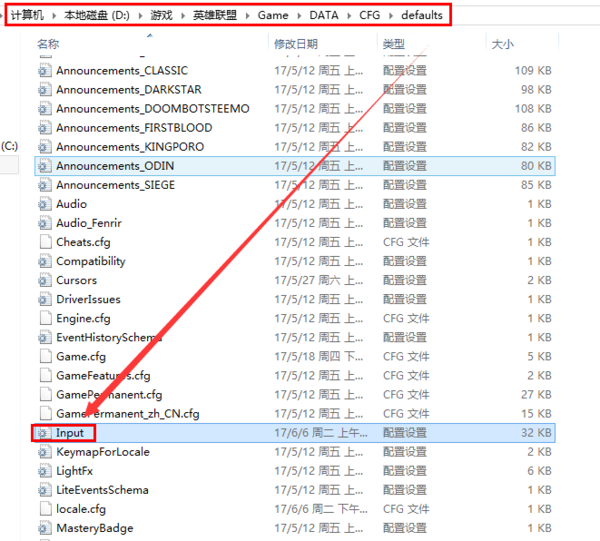This screenshot has width=600, height=541.
Task: Click defaults folder in address bar
Action: point(422,15)
